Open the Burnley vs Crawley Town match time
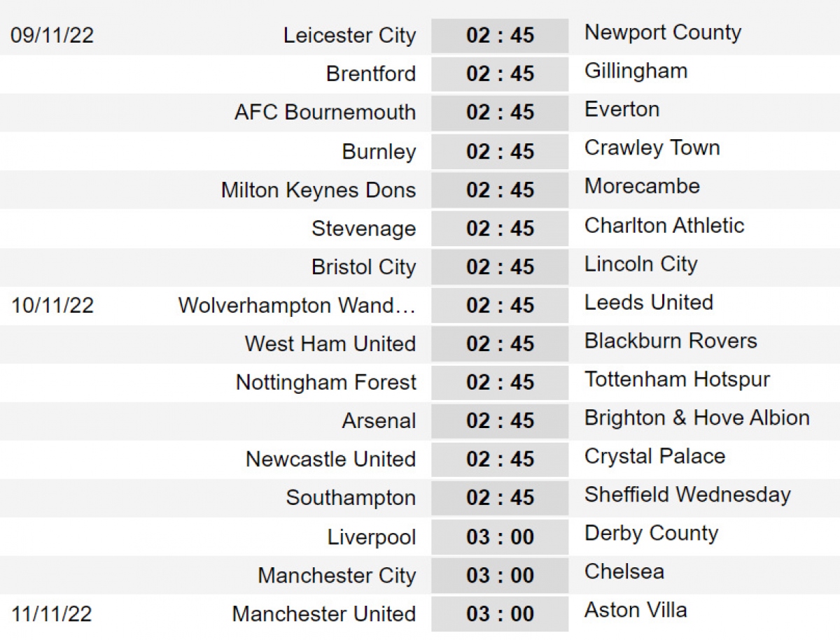Screen dimensions: 840x640 [x=500, y=152]
